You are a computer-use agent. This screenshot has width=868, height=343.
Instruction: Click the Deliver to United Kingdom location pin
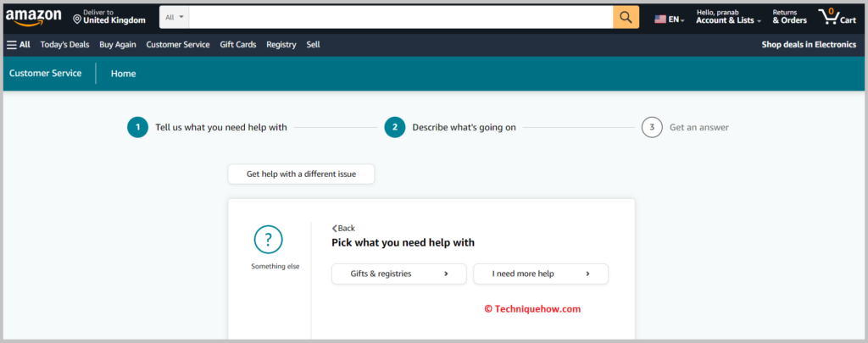[77, 19]
